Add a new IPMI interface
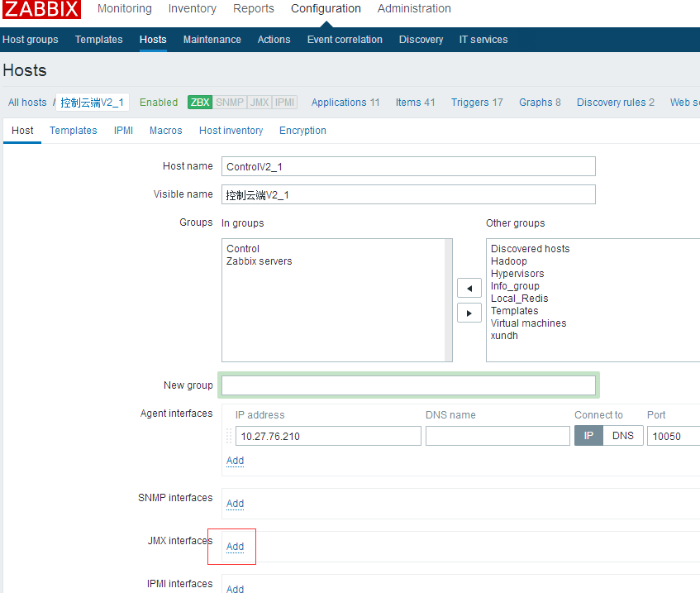The image size is (700, 593). coord(235,589)
